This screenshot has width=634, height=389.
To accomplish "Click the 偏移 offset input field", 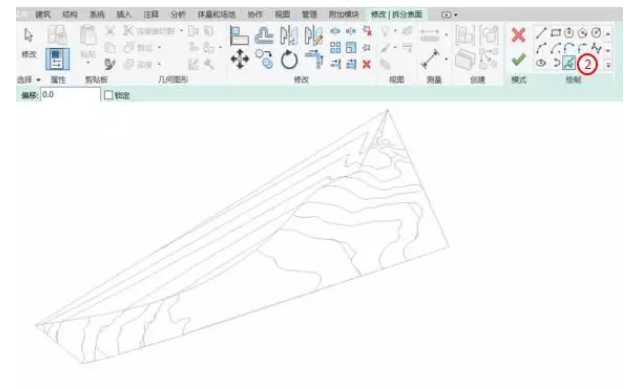I will [x=70, y=95].
